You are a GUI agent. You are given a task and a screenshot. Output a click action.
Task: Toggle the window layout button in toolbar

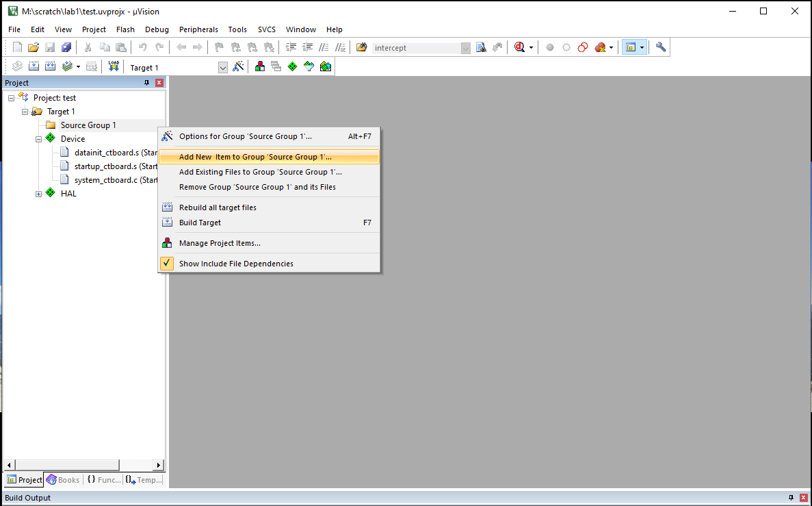click(631, 47)
